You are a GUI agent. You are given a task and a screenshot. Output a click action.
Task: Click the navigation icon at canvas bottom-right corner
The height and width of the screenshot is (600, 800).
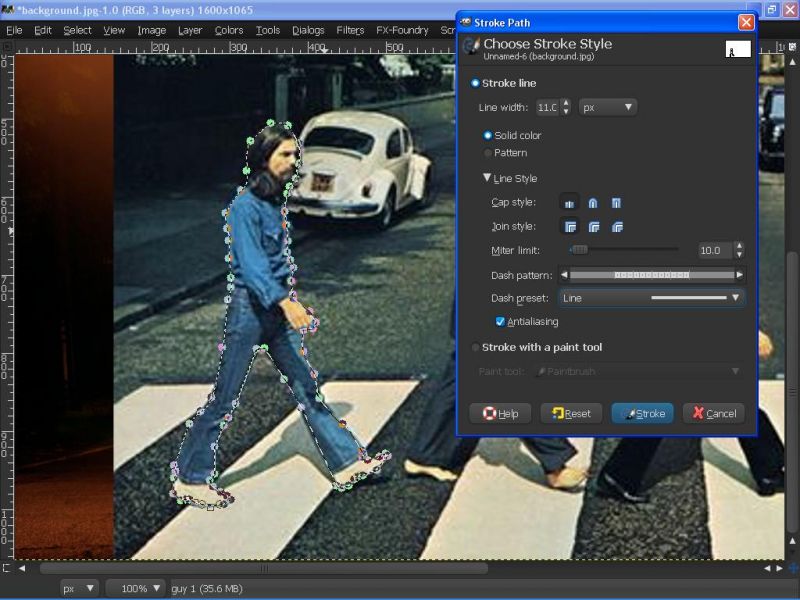793,568
